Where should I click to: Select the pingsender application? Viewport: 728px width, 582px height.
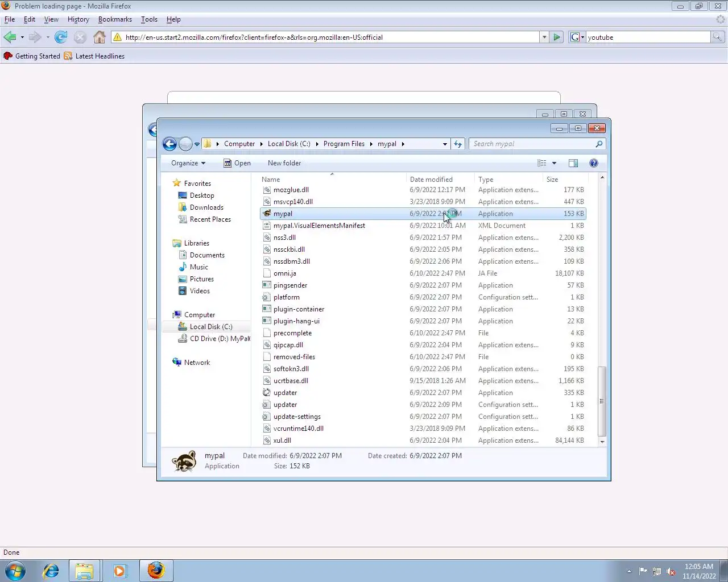click(x=423, y=285)
